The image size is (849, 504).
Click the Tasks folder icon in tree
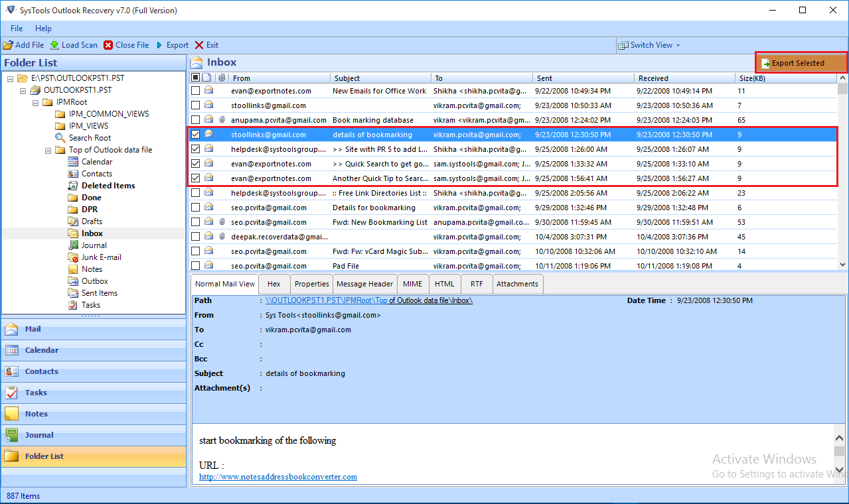coord(73,305)
